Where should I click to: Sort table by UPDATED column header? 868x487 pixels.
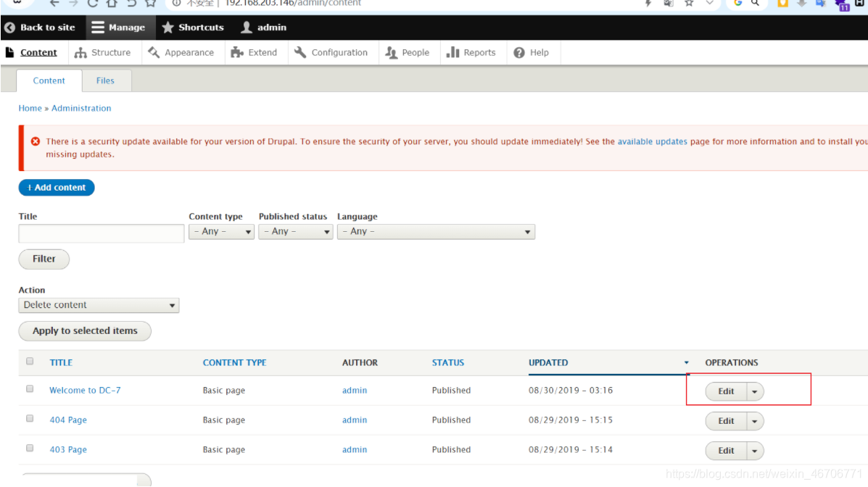548,362
